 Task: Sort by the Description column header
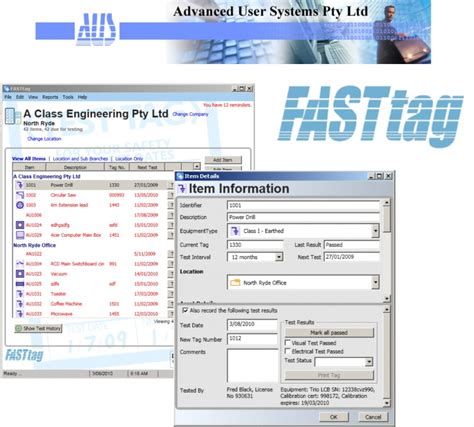[75, 167]
